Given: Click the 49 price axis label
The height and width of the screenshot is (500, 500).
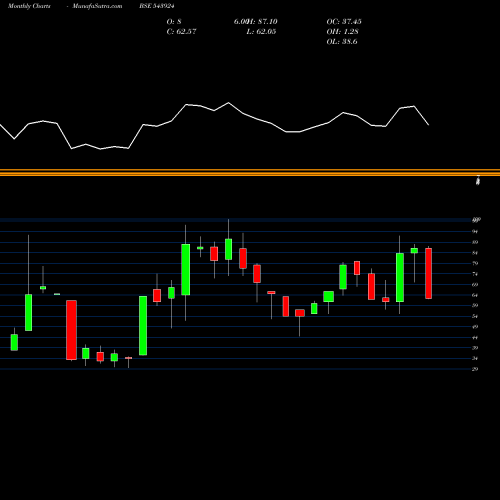Looking at the screenshot, I should click(475, 327).
